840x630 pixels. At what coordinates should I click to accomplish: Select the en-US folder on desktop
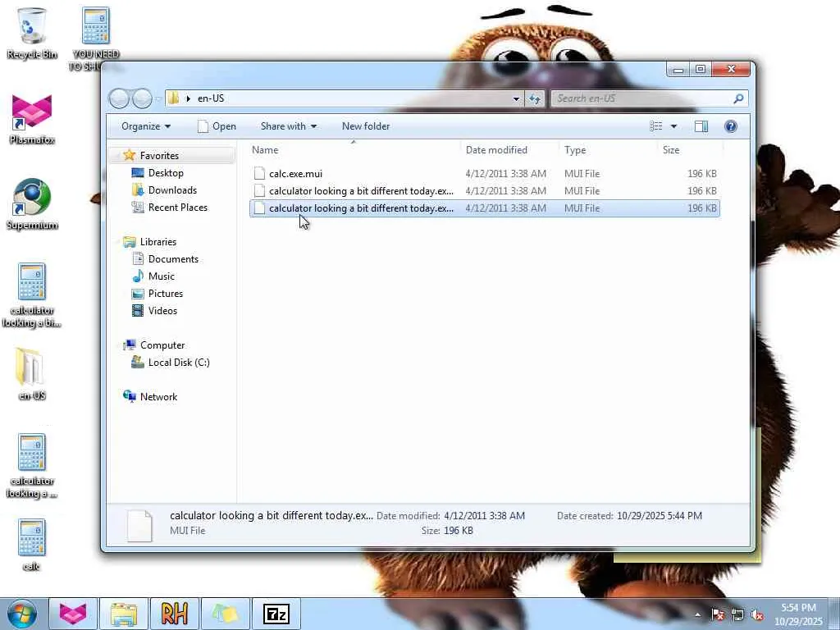pos(31,374)
